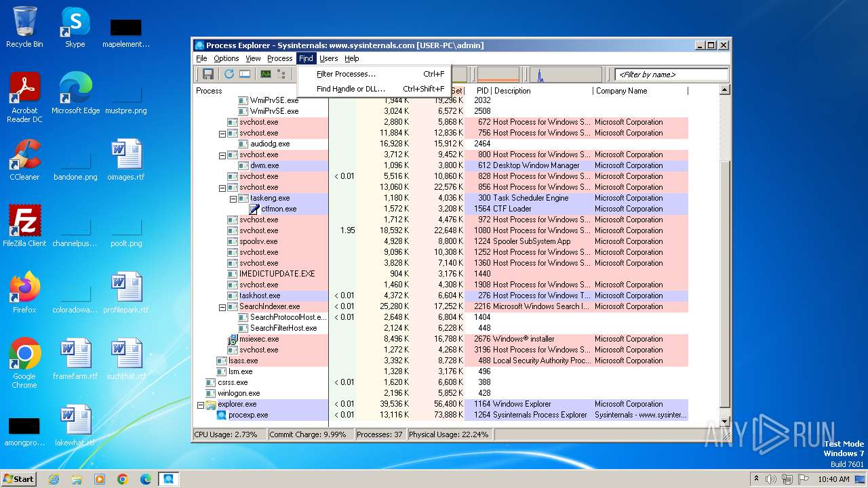868x488 pixels.
Task: Click the Start button
Action: 18,479
